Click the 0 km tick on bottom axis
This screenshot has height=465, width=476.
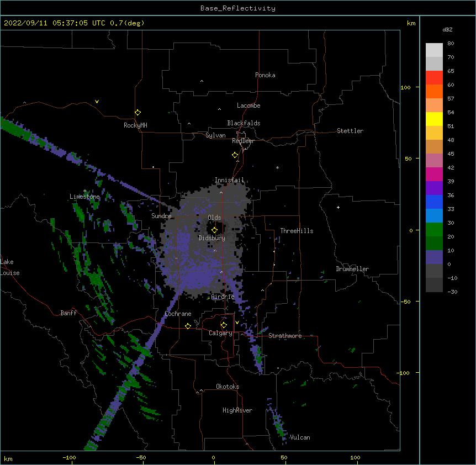[213, 457]
